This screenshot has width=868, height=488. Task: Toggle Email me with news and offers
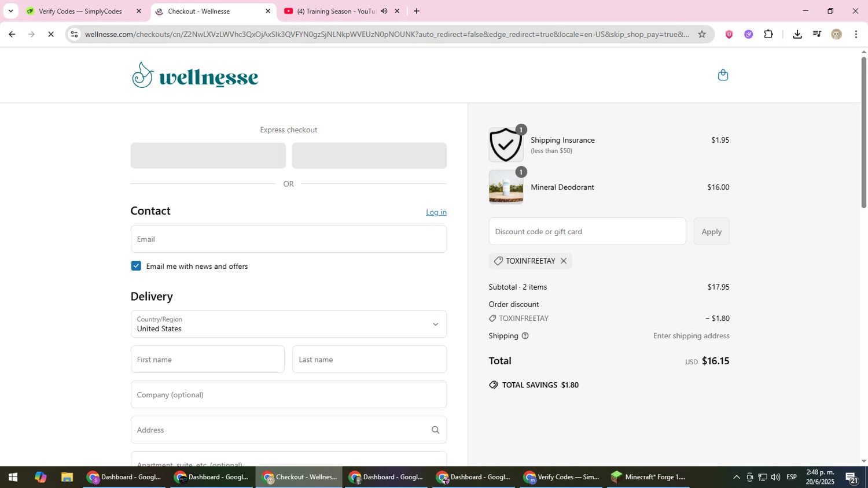[136, 266]
